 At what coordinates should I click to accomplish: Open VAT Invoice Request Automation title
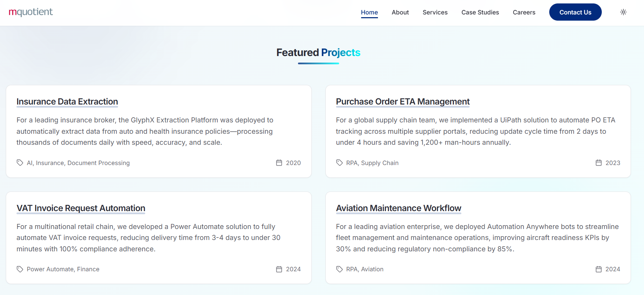click(x=81, y=208)
